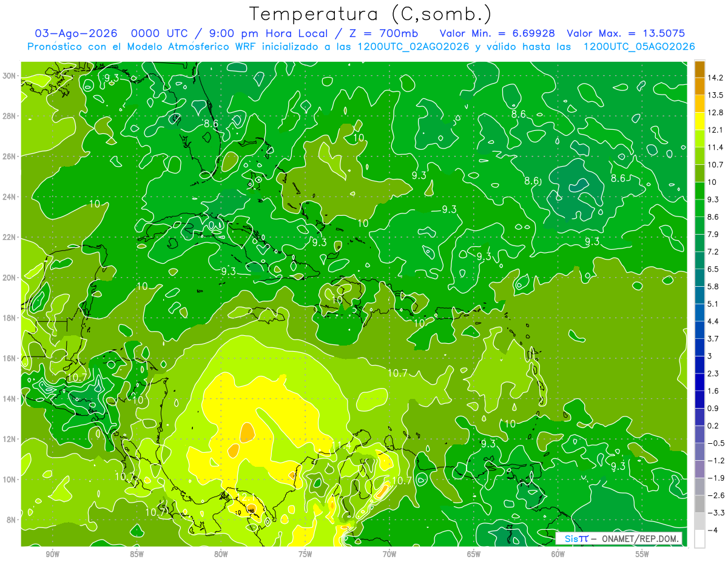This screenshot has width=728, height=562.
Task: Click the latitude axis label "30N"
Action: (x=10, y=76)
